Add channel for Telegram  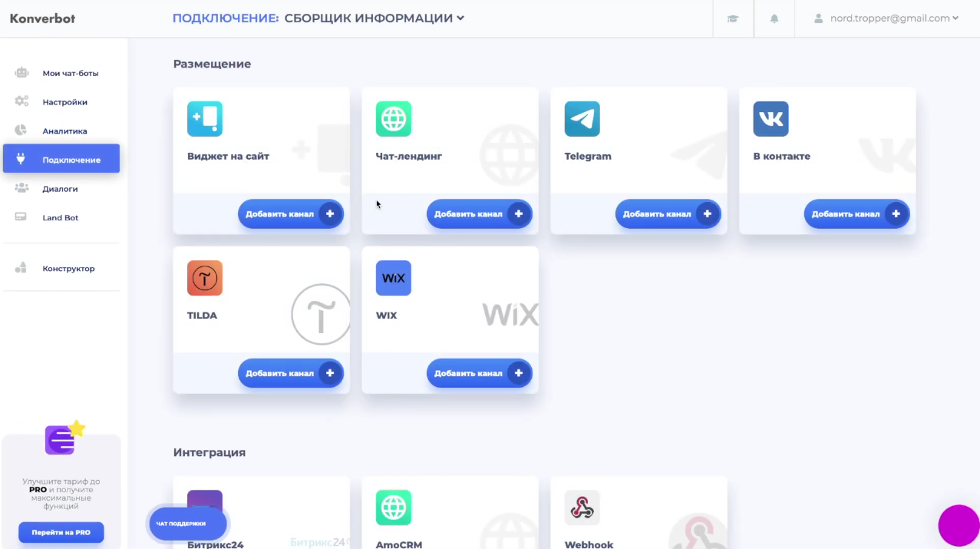click(668, 214)
